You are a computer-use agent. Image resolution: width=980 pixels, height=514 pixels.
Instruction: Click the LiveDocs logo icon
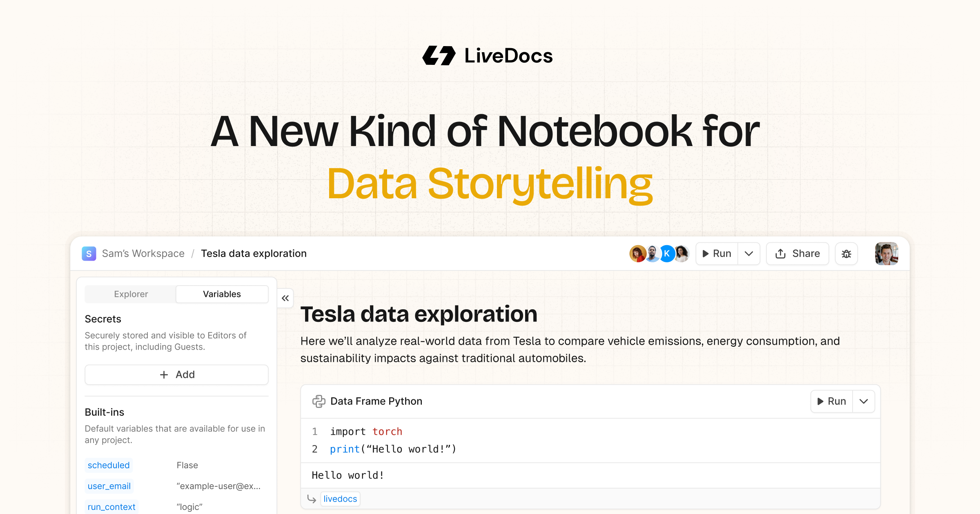(x=439, y=56)
